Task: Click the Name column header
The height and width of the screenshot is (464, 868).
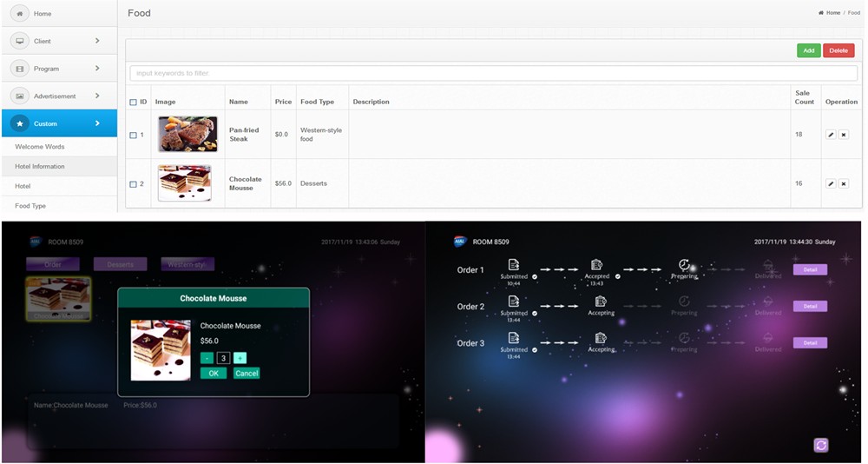Action: 239,102
